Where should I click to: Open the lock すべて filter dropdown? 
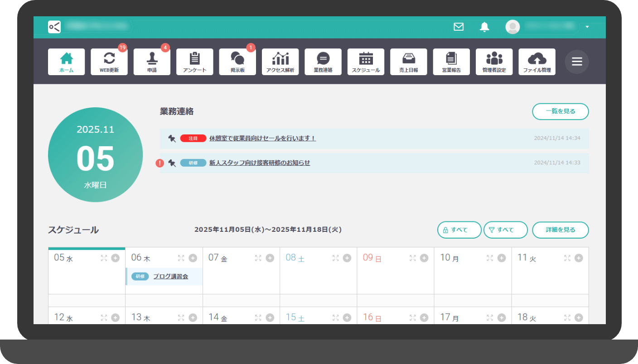click(x=459, y=230)
